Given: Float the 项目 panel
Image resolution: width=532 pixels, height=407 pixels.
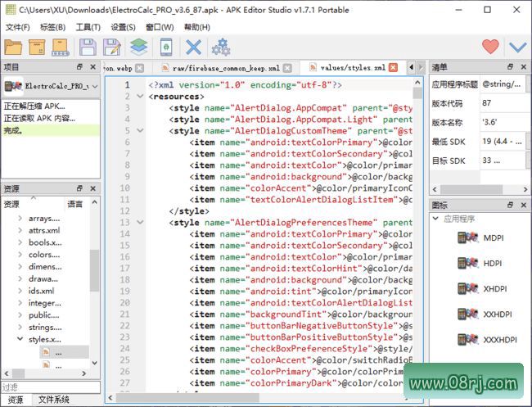Looking at the screenshot, I should 79,67.
